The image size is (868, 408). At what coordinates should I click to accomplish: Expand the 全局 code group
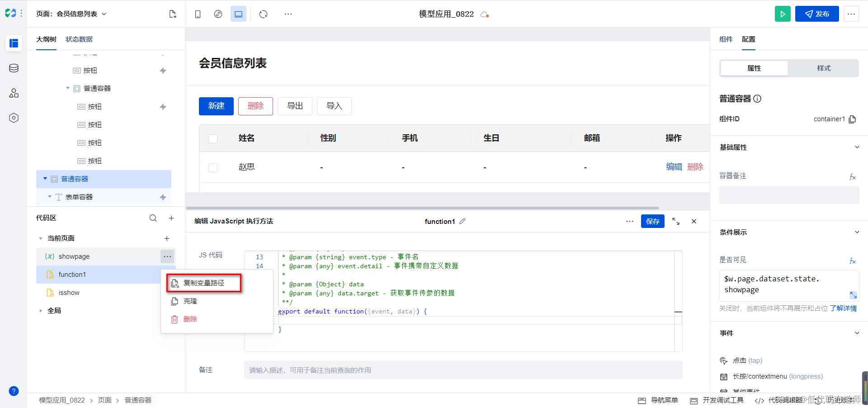pyautogui.click(x=41, y=311)
